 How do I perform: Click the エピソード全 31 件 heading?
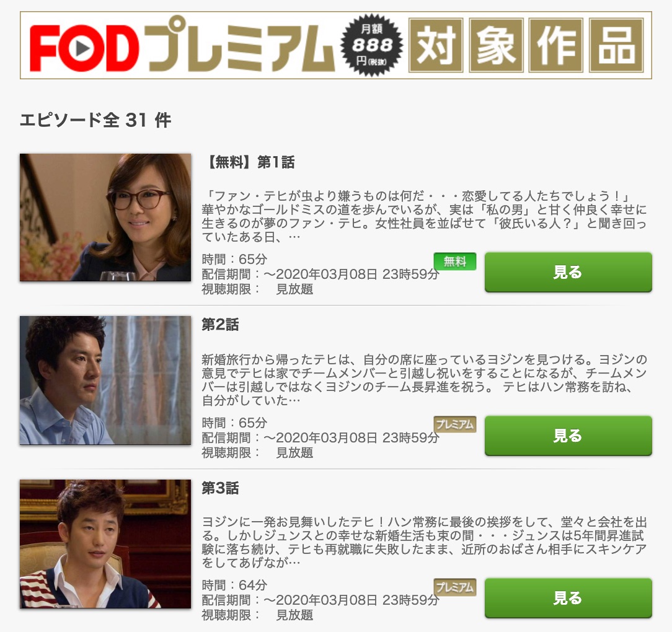[95, 120]
